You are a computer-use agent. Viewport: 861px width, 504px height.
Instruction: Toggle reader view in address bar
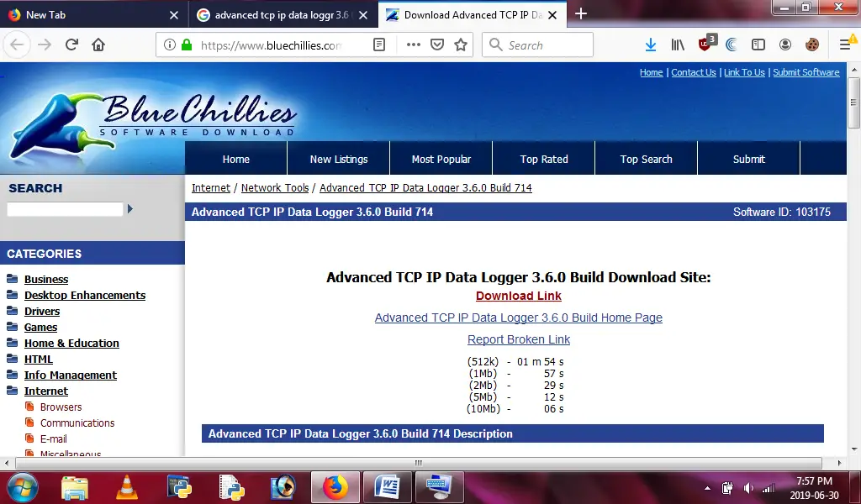click(379, 45)
